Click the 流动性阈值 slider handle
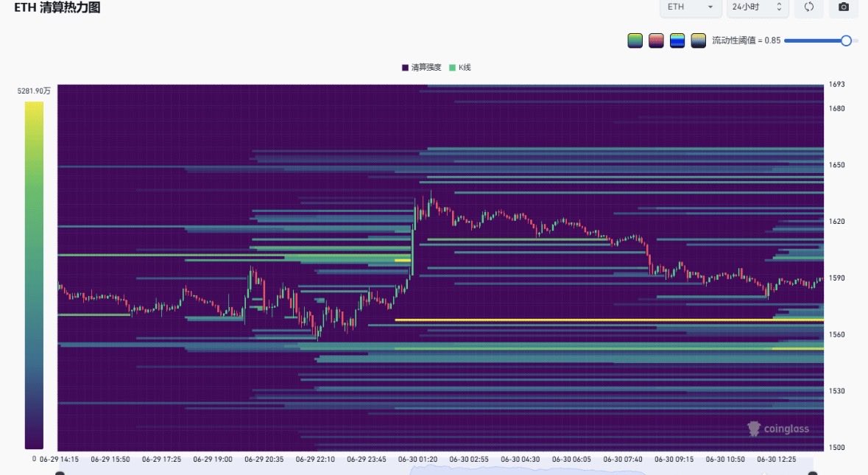 (x=846, y=41)
